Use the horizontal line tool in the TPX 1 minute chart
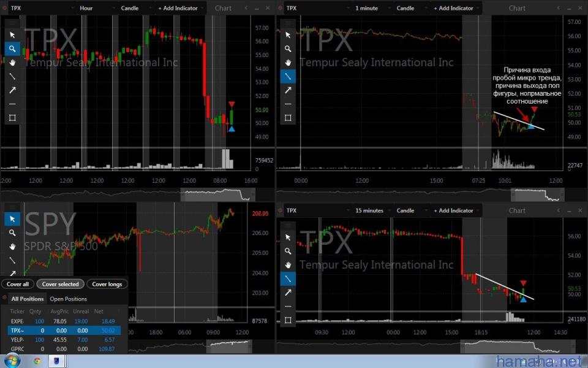Screen dimensions: 588x368 pyautogui.click(x=288, y=104)
